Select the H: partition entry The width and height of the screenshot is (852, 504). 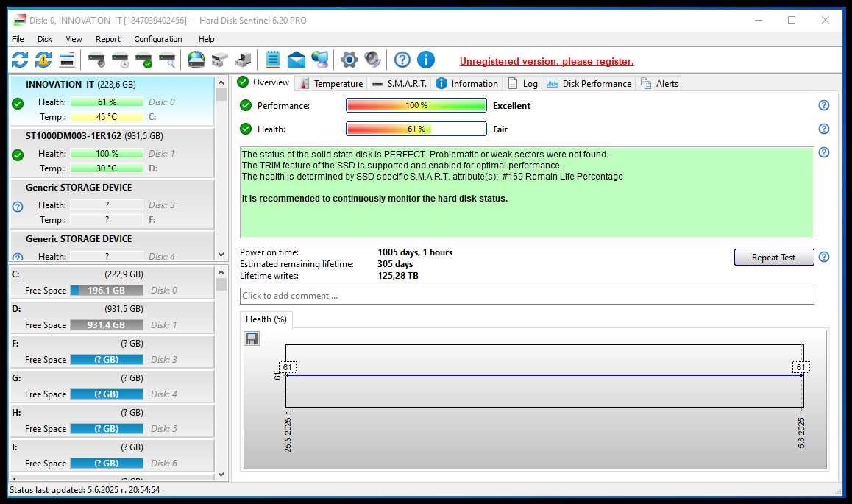(x=112, y=420)
